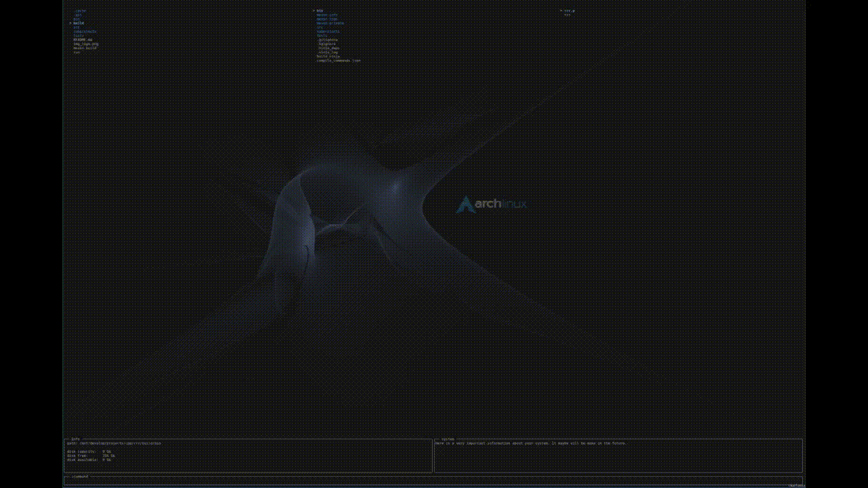The image size is (868, 488).
Task: Select the .gitignore file
Action: pos(328,39)
